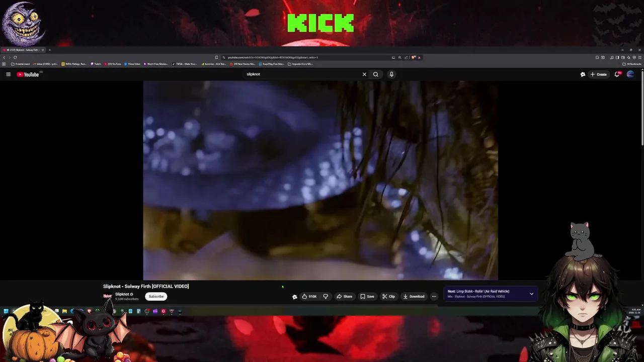644x362 pixels.
Task: Save the video to a playlist
Action: [x=367, y=296]
